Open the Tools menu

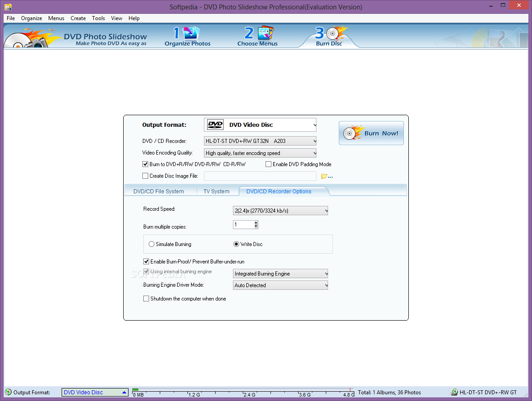98,18
